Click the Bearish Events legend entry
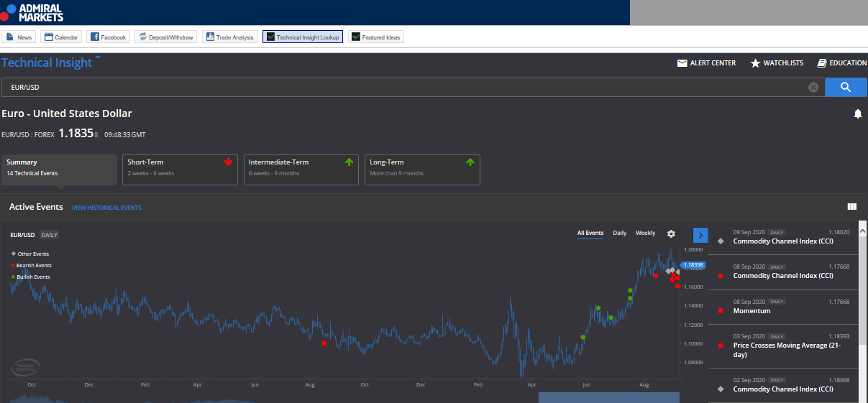The image size is (868, 403). click(x=31, y=266)
